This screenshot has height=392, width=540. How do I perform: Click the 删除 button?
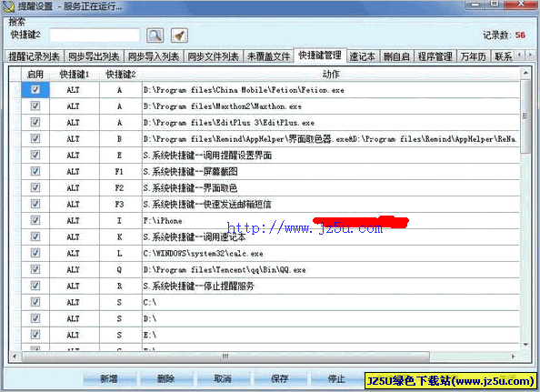[x=166, y=379]
